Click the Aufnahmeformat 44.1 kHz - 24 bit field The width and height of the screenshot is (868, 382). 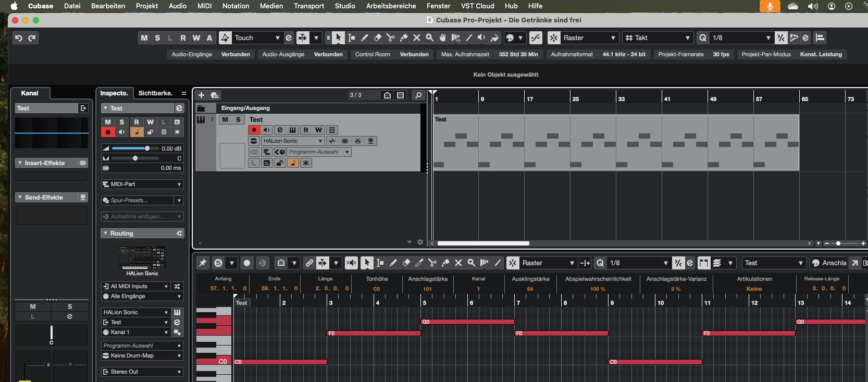tap(598, 54)
